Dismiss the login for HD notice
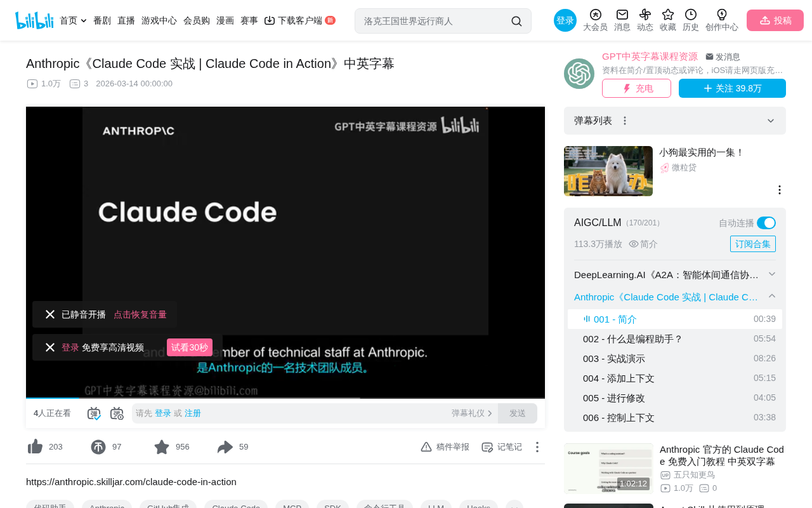 click(50, 347)
